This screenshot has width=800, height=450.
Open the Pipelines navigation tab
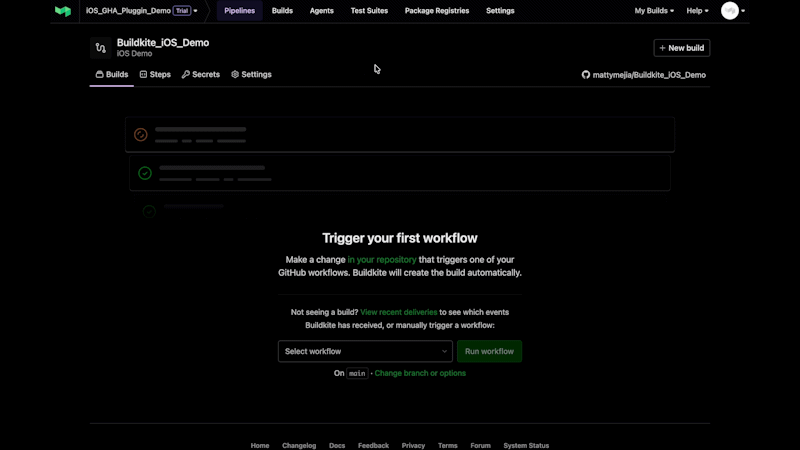(x=239, y=11)
